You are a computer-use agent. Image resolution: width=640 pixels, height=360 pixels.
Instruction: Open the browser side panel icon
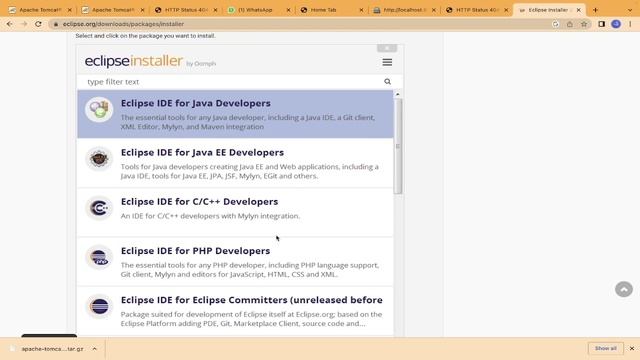(602, 24)
